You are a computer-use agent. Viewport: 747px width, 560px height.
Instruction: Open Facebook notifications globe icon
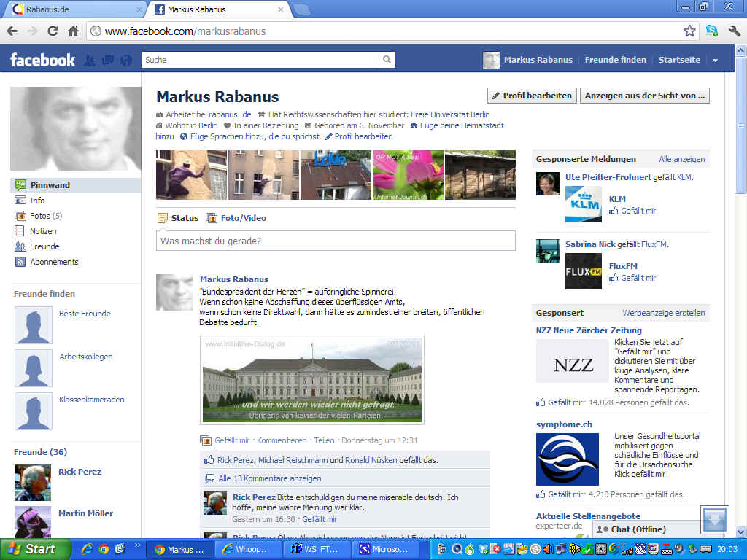(x=126, y=60)
